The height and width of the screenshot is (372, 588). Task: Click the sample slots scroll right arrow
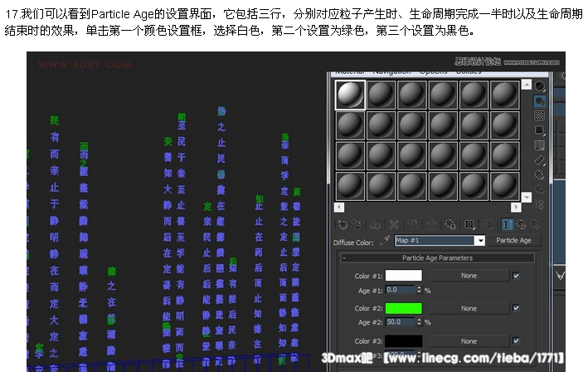(x=516, y=208)
